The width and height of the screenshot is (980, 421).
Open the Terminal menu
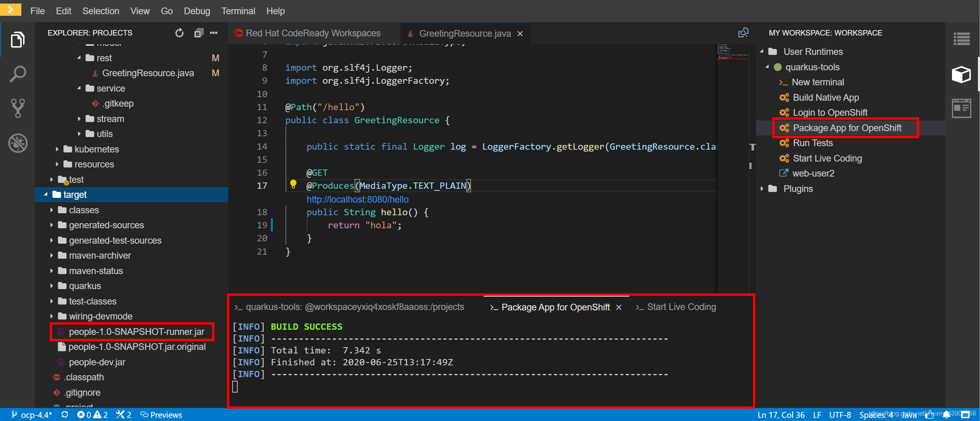point(238,11)
